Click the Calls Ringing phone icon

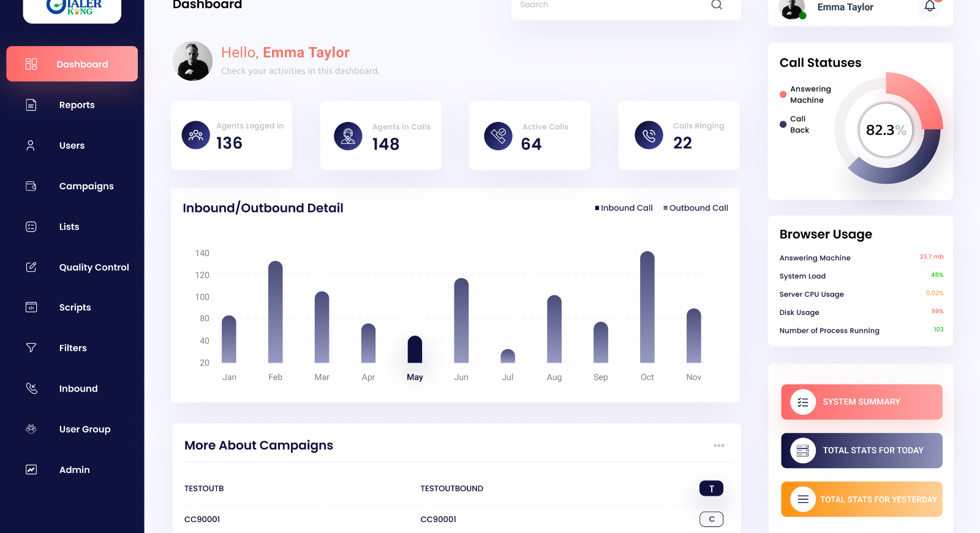coord(649,135)
